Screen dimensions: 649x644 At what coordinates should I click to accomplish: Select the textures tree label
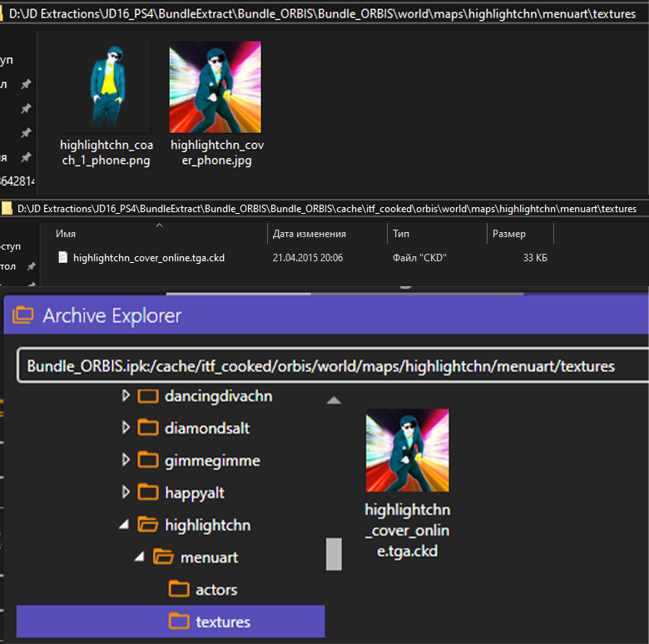[x=223, y=622]
